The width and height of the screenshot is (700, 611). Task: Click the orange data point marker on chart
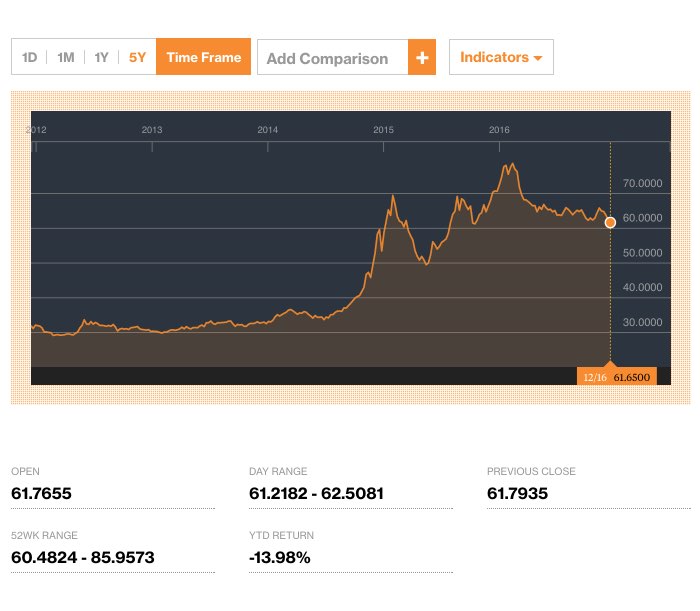coord(610,222)
